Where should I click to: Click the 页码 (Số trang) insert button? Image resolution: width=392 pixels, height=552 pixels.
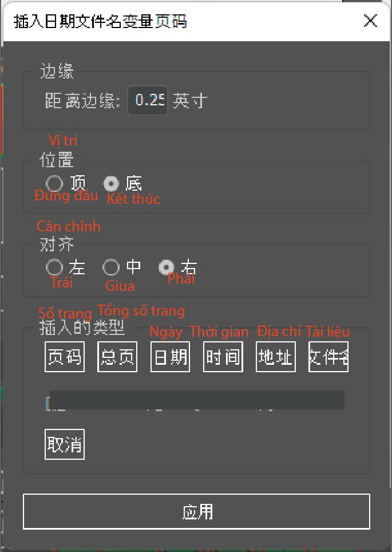pos(65,357)
